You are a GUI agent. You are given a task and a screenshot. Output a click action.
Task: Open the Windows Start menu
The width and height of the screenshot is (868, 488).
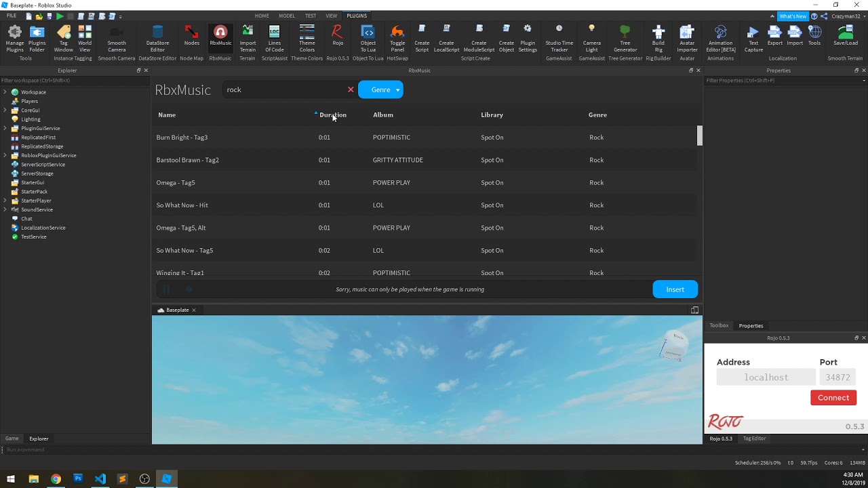click(x=11, y=479)
